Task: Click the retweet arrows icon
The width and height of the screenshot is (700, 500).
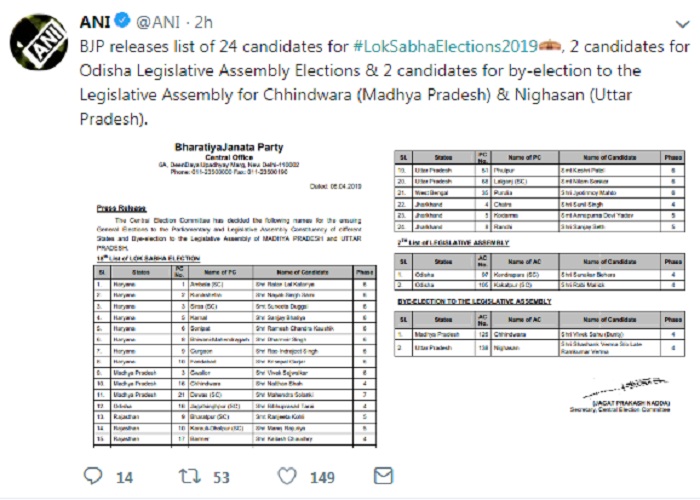Action: (190, 476)
